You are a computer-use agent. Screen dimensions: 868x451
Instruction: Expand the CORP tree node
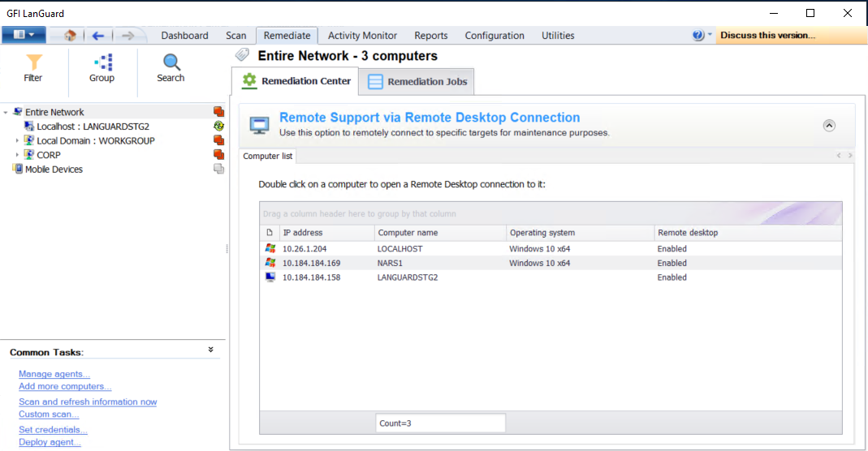click(17, 155)
